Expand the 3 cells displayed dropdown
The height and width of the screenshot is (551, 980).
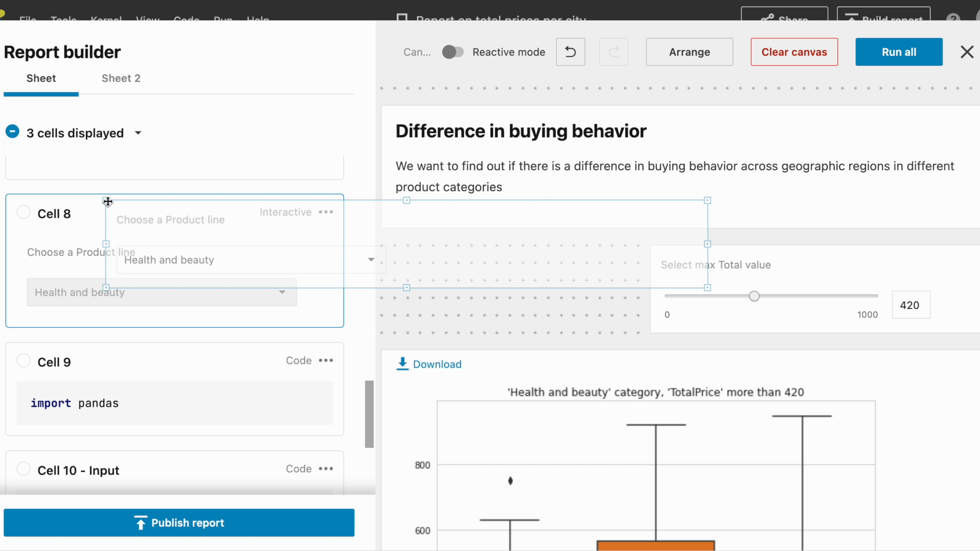[x=138, y=133]
